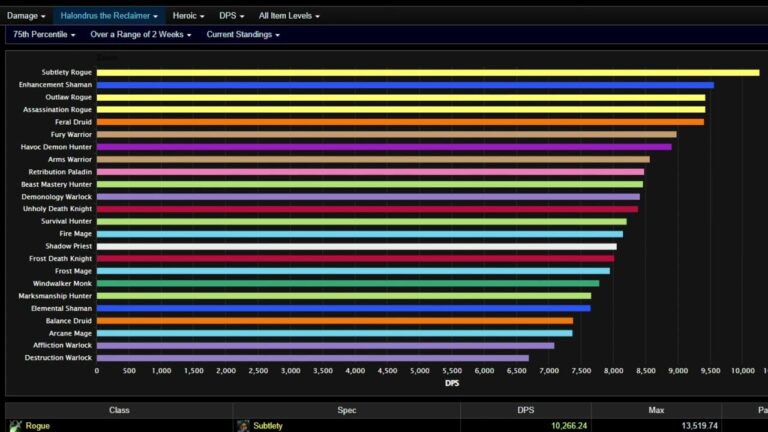Sort table by Class column header
Image resolution: width=768 pixels, height=432 pixels.
tap(119, 410)
